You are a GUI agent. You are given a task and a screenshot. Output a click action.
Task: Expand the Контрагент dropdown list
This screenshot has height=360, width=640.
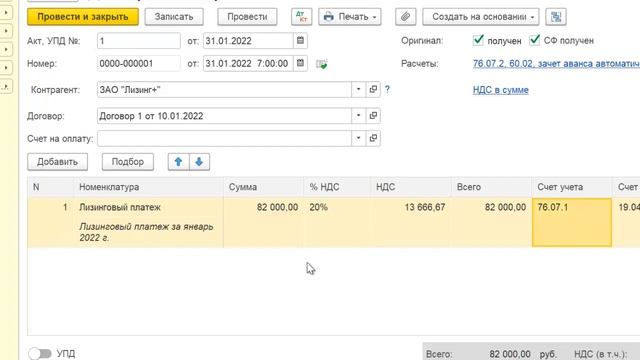358,89
